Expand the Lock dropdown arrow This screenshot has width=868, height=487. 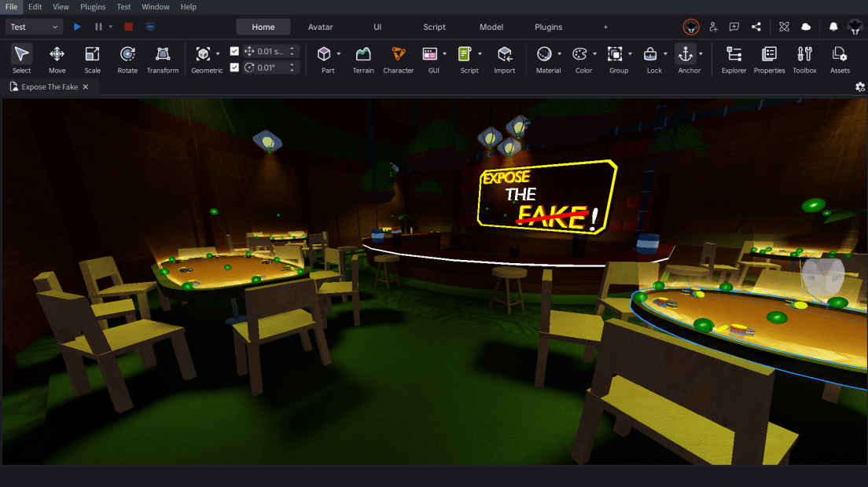pos(665,54)
